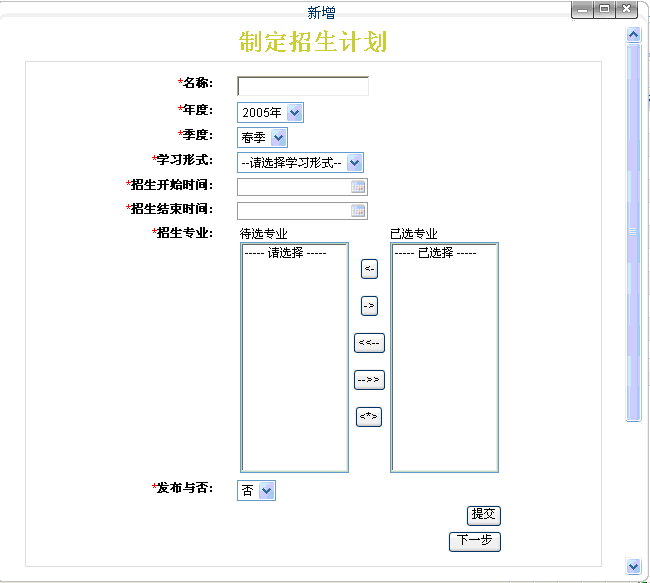Screen dimensions: 650x583
Task: Click inside the 已选专业 list box
Action: click(x=444, y=357)
